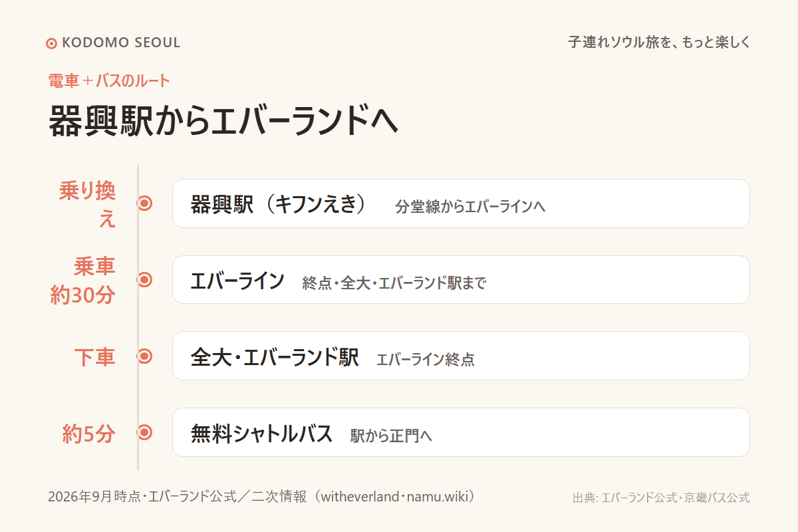Click the 下車 label
Screen dimensions: 798x532
(x=94, y=357)
